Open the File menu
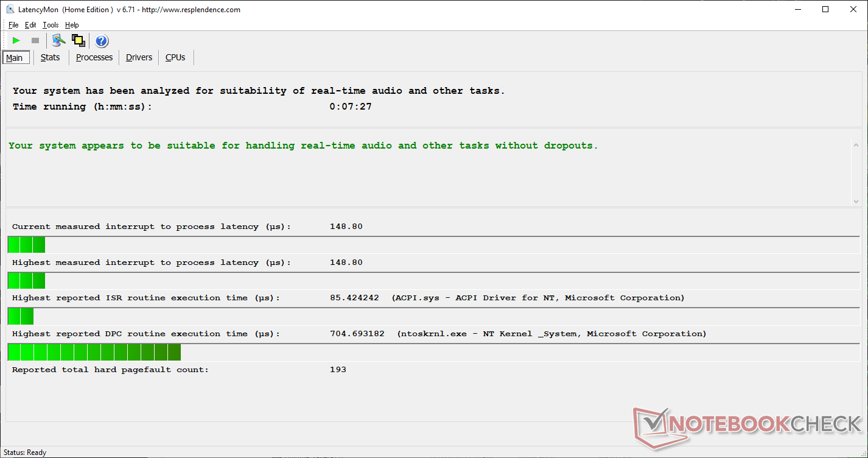Screen dimensions: 868x458 (x=13, y=25)
